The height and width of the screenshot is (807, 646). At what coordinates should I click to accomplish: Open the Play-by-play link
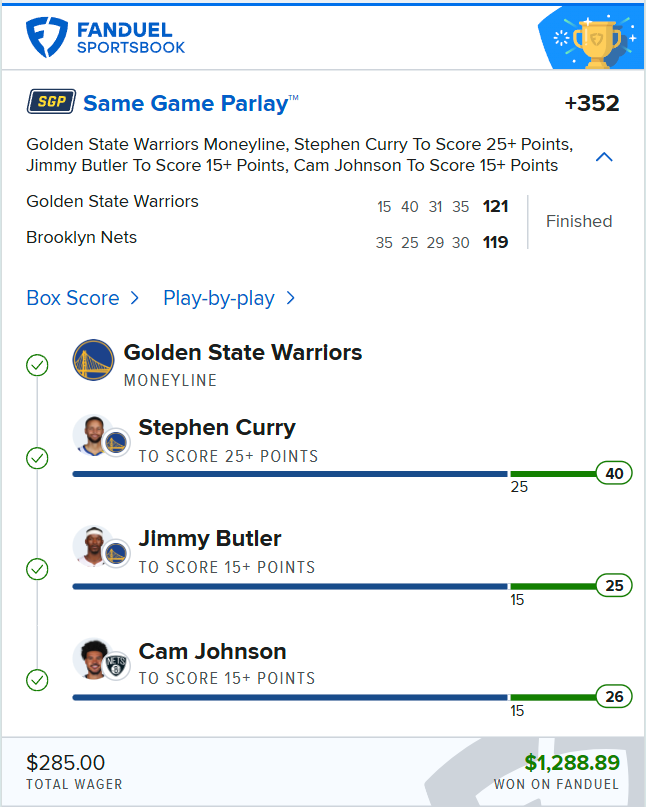pos(219,298)
